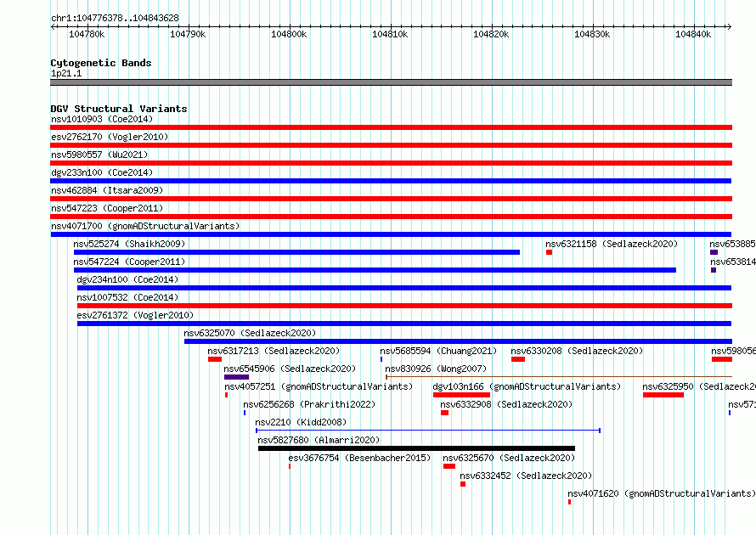The width and height of the screenshot is (756, 535).
Task: Click the red bar under nsv1007532
Action: click(x=404, y=306)
